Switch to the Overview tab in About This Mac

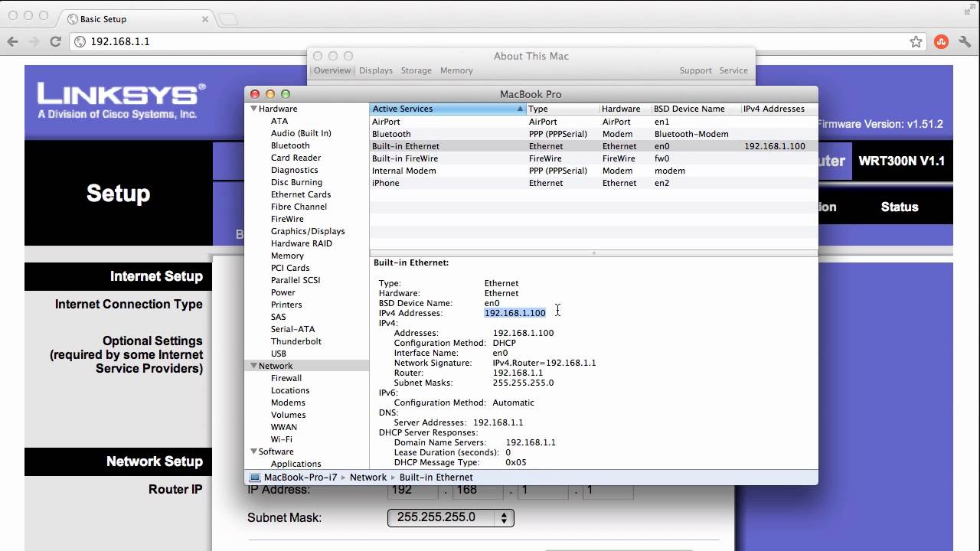tap(332, 70)
